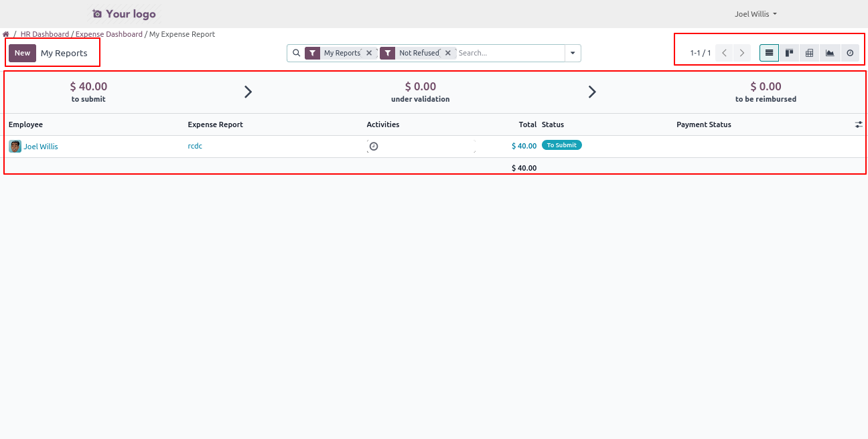Click the home icon in breadcrumb
868x439 pixels.
(6, 34)
